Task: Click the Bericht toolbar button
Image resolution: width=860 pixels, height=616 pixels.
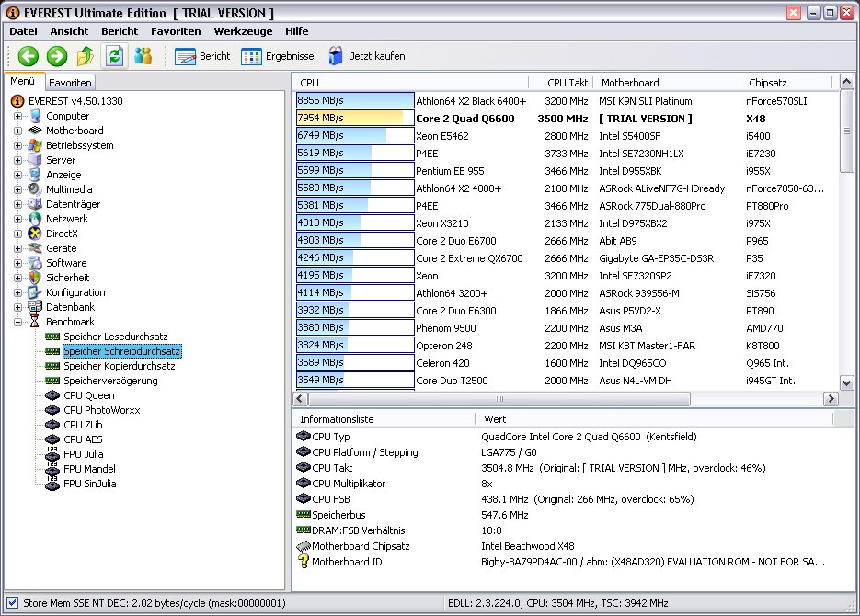Action: tap(202, 56)
